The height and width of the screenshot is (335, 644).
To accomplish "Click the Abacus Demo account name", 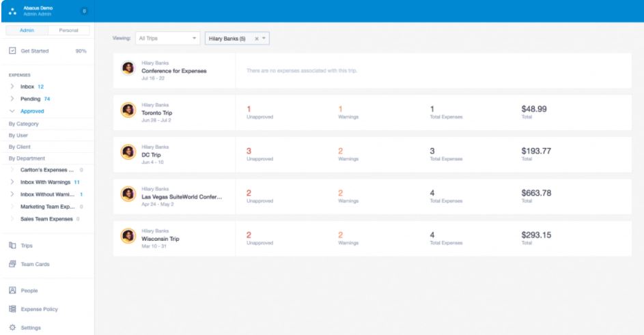I will [38, 8].
